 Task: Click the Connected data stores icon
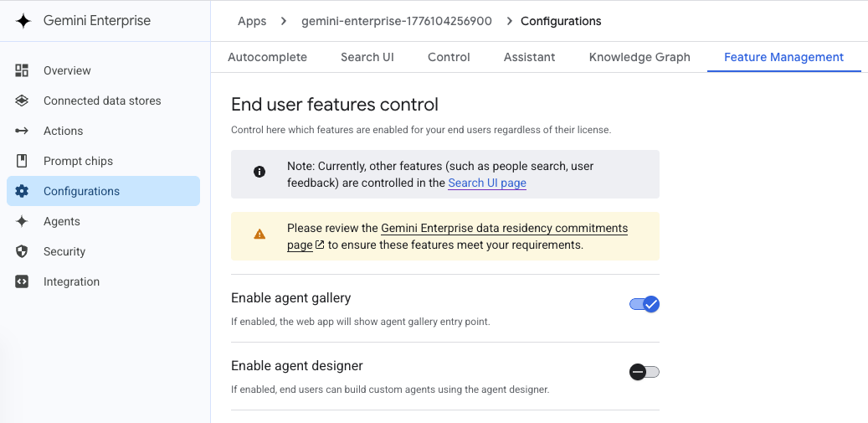[x=22, y=101]
